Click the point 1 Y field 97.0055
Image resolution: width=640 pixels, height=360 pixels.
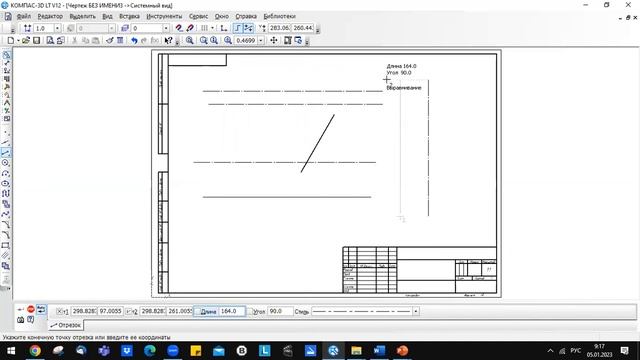[110, 311]
